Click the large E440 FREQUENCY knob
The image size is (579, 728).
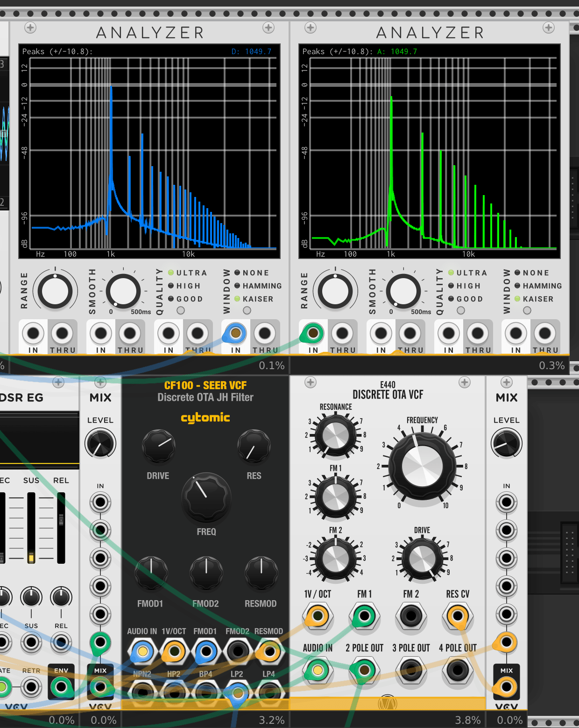point(422,466)
